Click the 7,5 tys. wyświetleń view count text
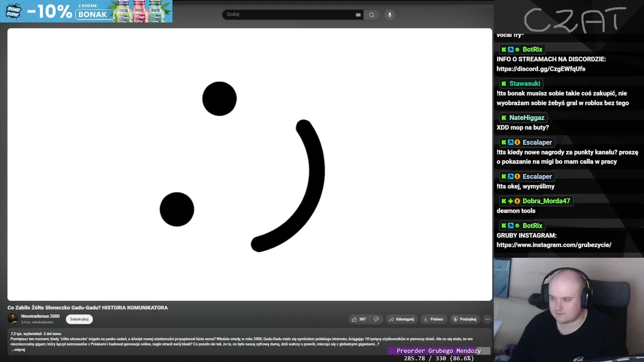The height and width of the screenshot is (362, 644). pos(26,334)
